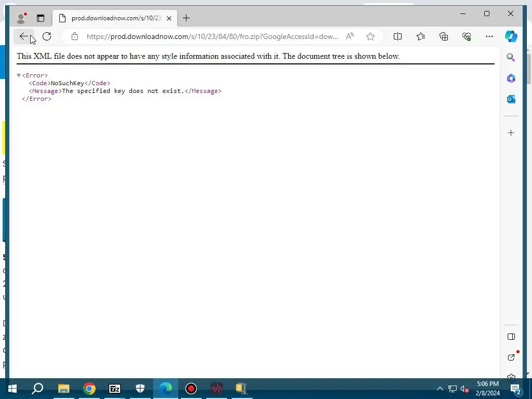Minimize the Edge window

coord(463,14)
